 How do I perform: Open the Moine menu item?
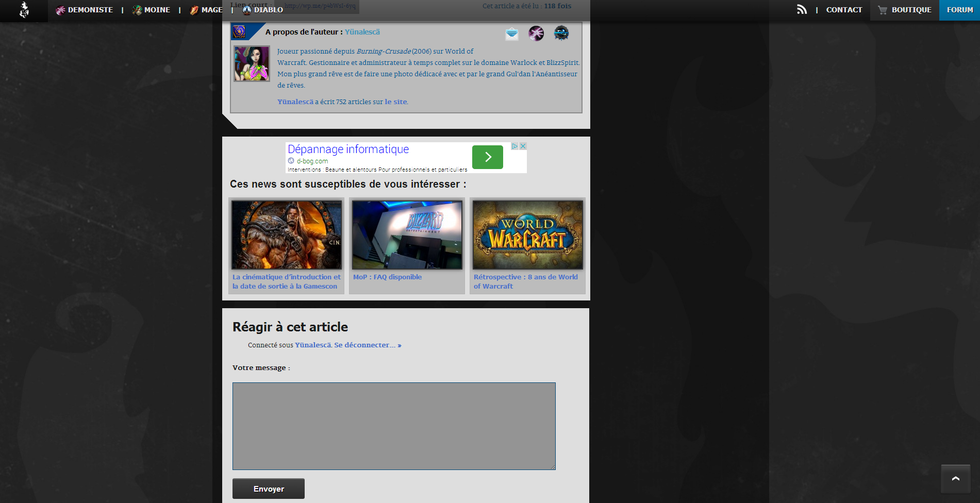152,10
